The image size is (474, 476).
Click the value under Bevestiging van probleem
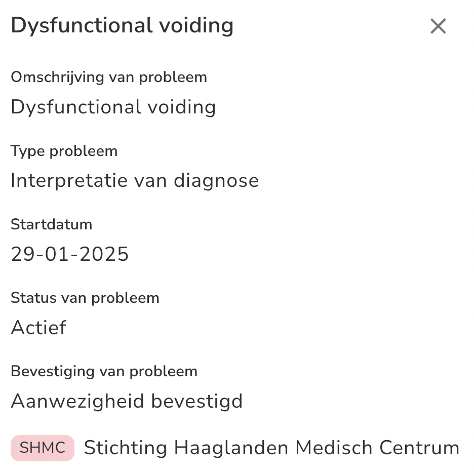(x=127, y=401)
